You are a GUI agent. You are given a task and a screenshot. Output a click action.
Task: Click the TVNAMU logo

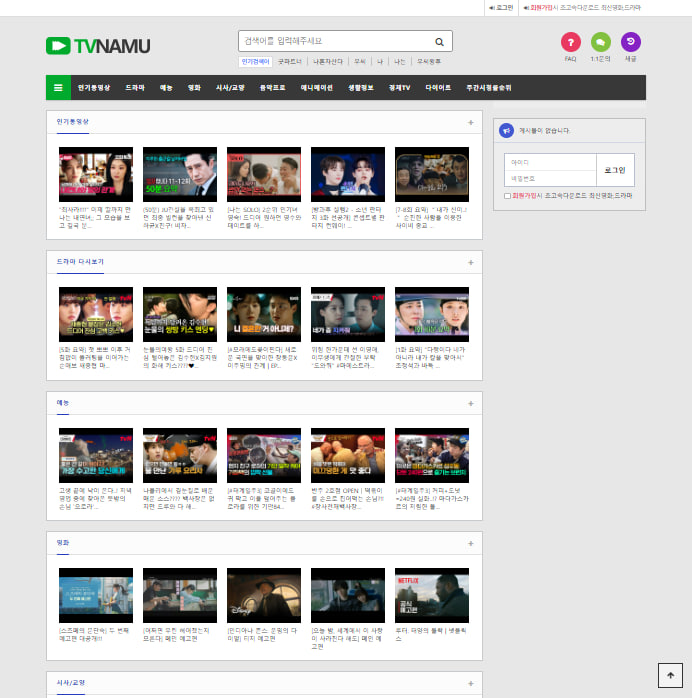tap(98, 46)
